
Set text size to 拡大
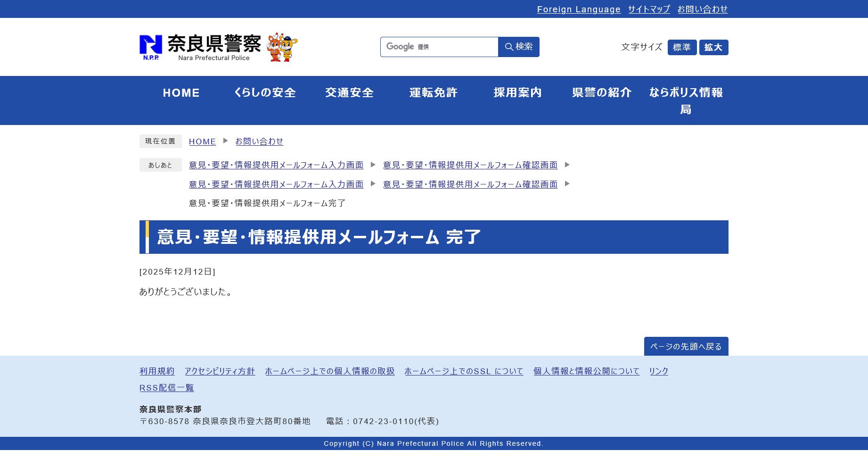pyautogui.click(x=713, y=47)
